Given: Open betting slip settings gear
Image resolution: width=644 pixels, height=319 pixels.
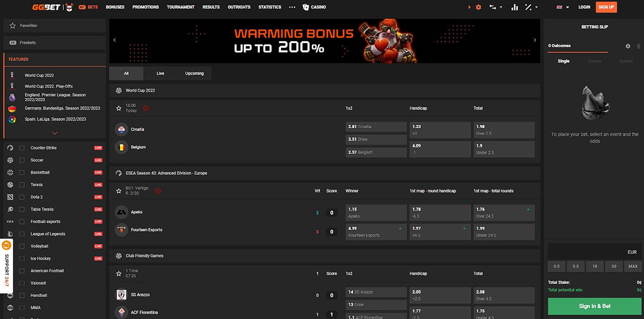Looking at the screenshot, I should [x=628, y=46].
